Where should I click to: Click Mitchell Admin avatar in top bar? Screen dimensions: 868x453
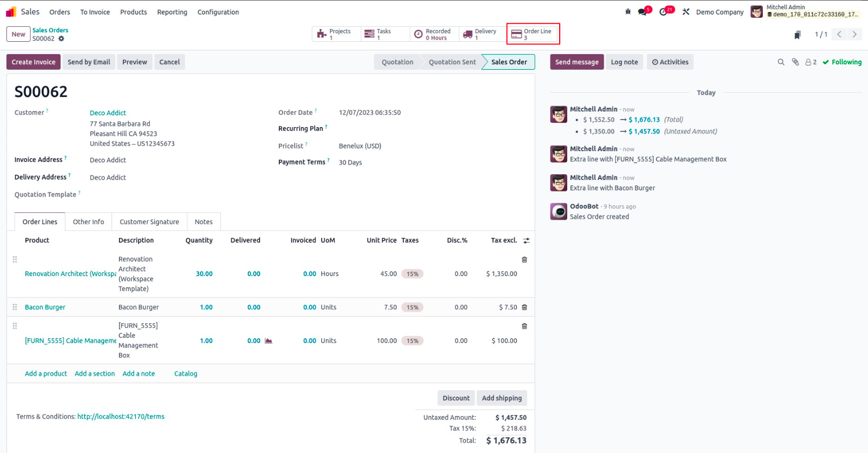[x=756, y=12]
